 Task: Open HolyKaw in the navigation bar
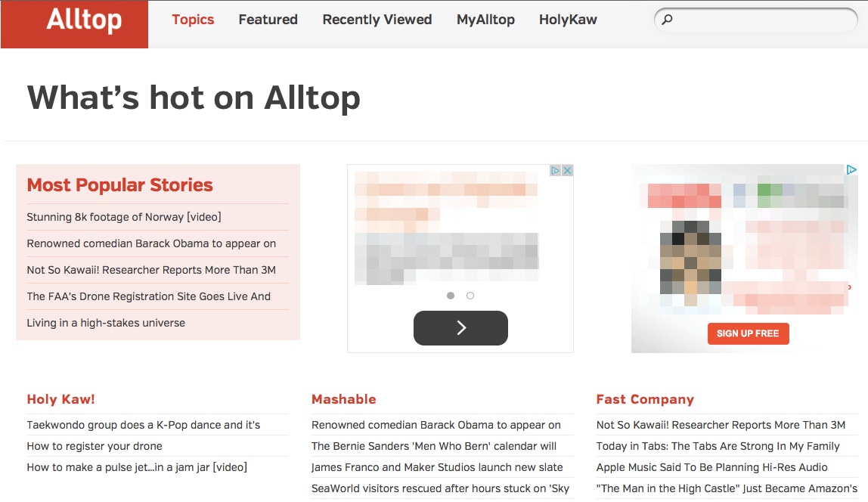568,20
